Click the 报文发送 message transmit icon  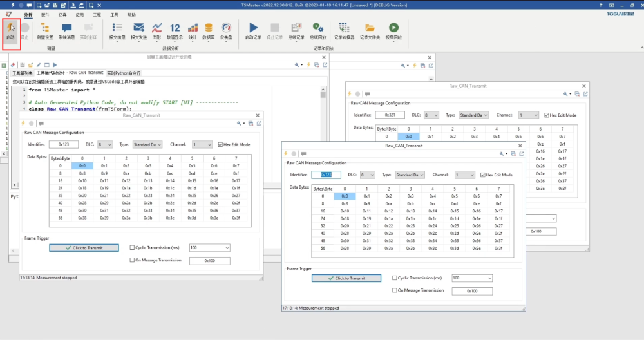click(x=138, y=28)
